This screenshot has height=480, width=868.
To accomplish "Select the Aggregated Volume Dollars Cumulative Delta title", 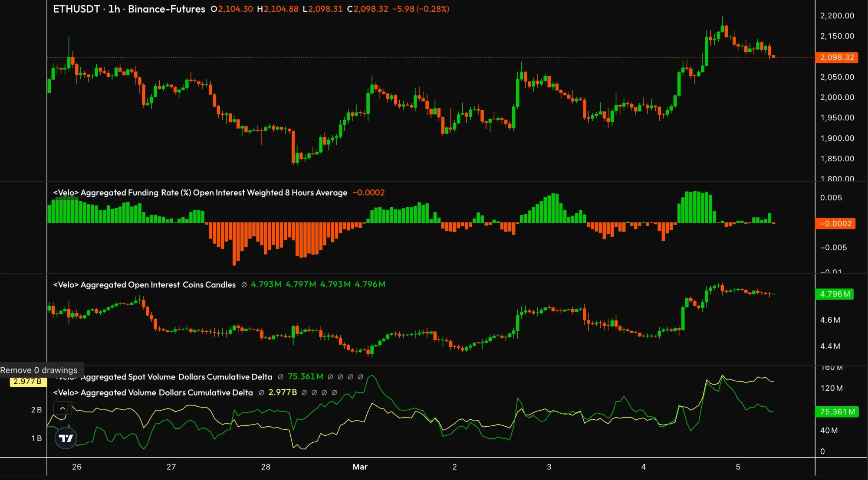I will pos(153,392).
